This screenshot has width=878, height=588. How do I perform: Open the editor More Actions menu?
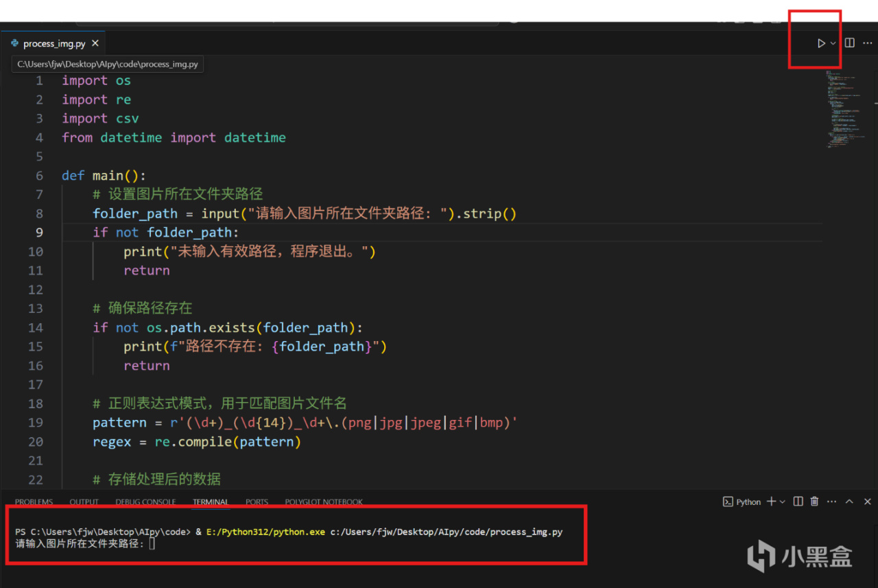tap(867, 43)
